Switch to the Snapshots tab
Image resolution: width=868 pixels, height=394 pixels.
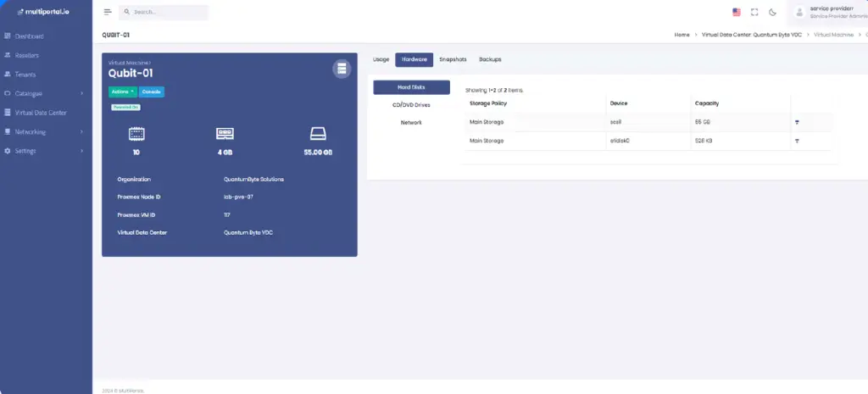(x=453, y=59)
